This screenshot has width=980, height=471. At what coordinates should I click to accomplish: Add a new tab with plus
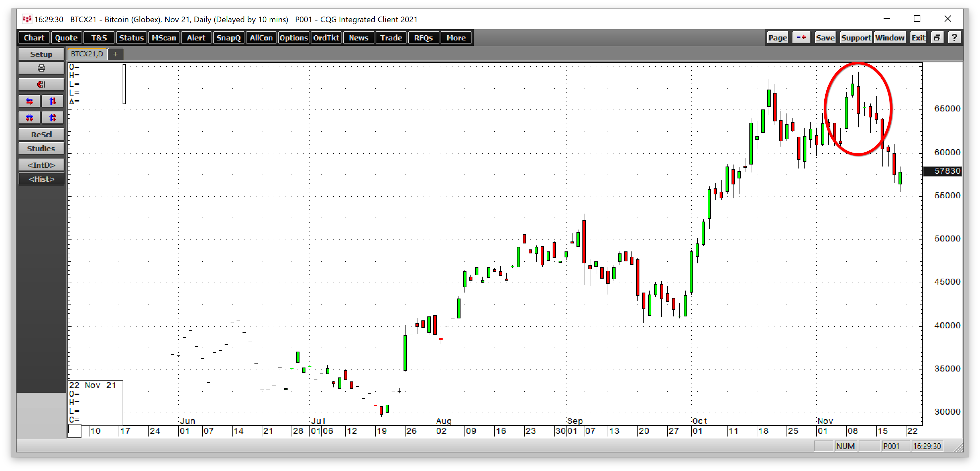click(x=115, y=54)
